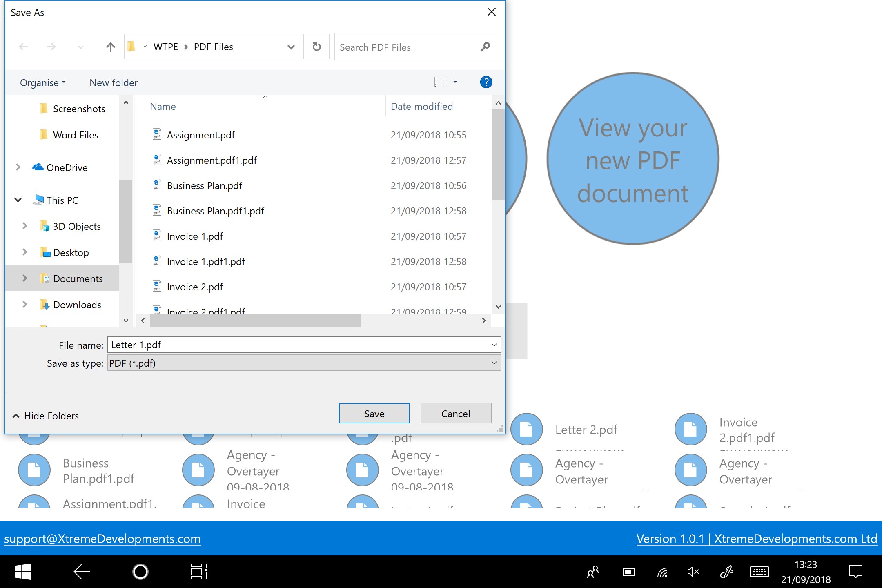Screen dimensions: 882x588
Task: Open the blue Help question icon
Action: click(486, 82)
